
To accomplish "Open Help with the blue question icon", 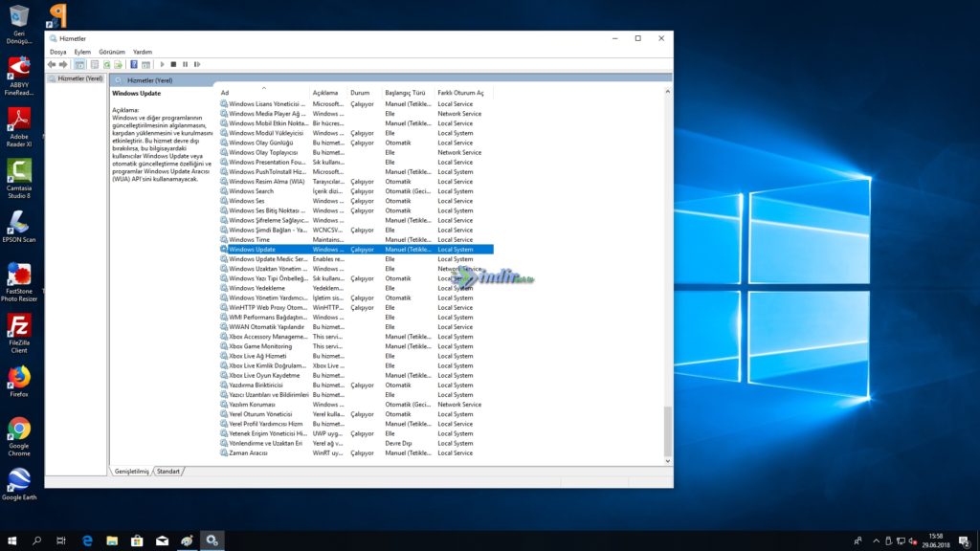I will 134,64.
